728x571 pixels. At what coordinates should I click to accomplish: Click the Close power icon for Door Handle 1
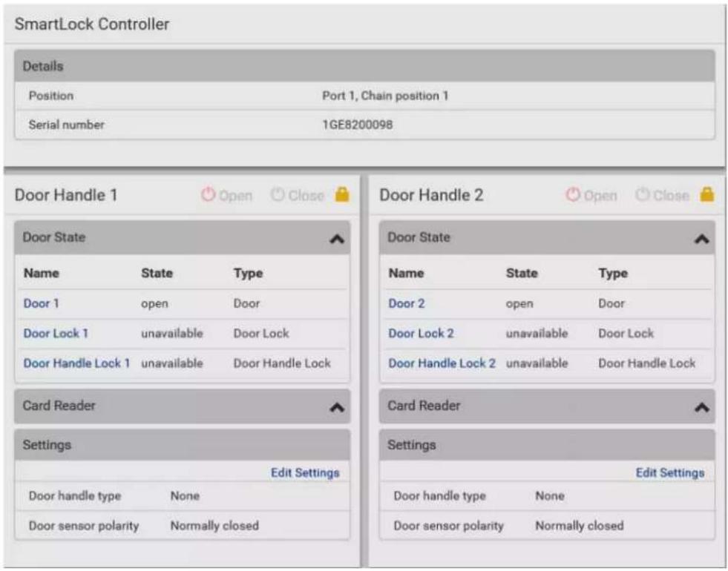pos(278,194)
